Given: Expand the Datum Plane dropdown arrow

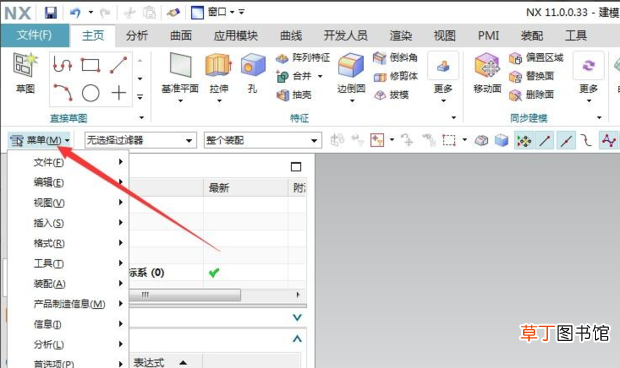Looking at the screenshot, I should (180, 101).
